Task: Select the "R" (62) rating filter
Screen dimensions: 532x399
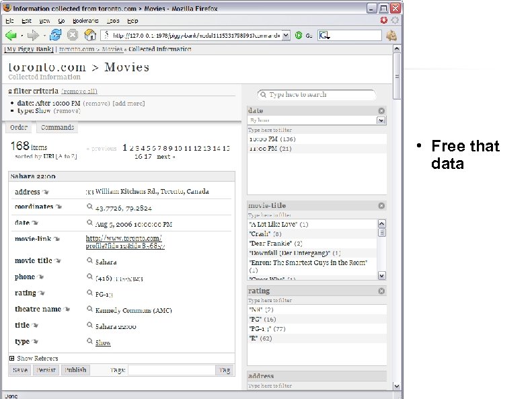Action: coord(317,338)
